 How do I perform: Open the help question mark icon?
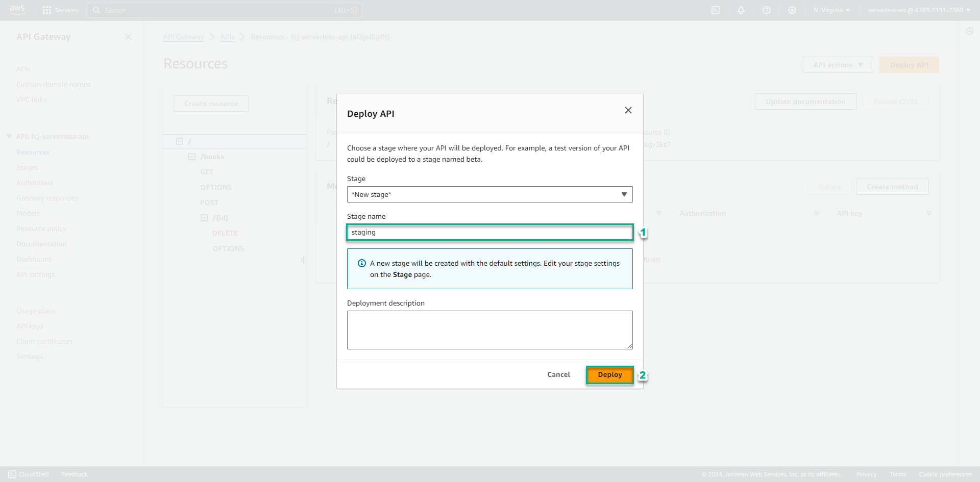767,10
